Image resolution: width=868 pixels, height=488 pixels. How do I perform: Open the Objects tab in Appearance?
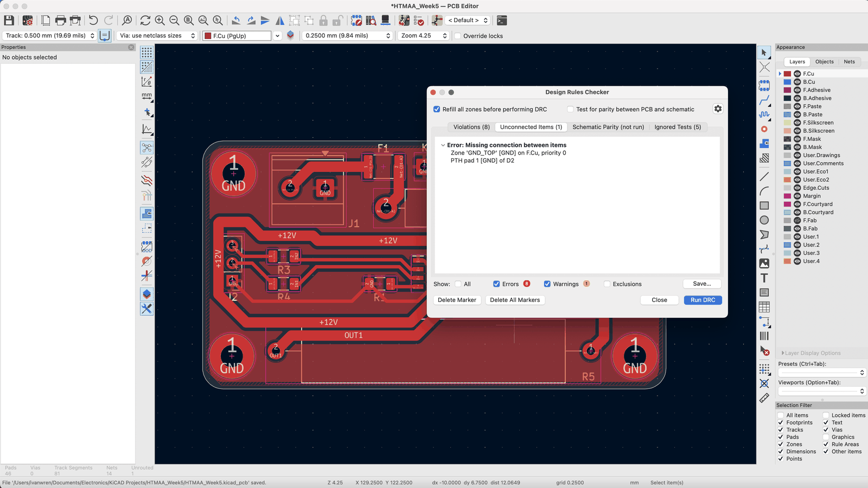coord(824,62)
